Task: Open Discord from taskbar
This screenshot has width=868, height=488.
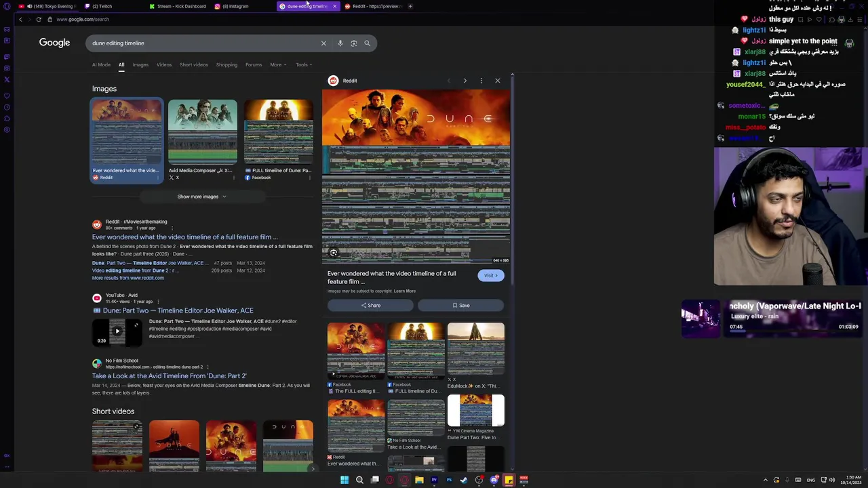Action: pyautogui.click(x=494, y=480)
